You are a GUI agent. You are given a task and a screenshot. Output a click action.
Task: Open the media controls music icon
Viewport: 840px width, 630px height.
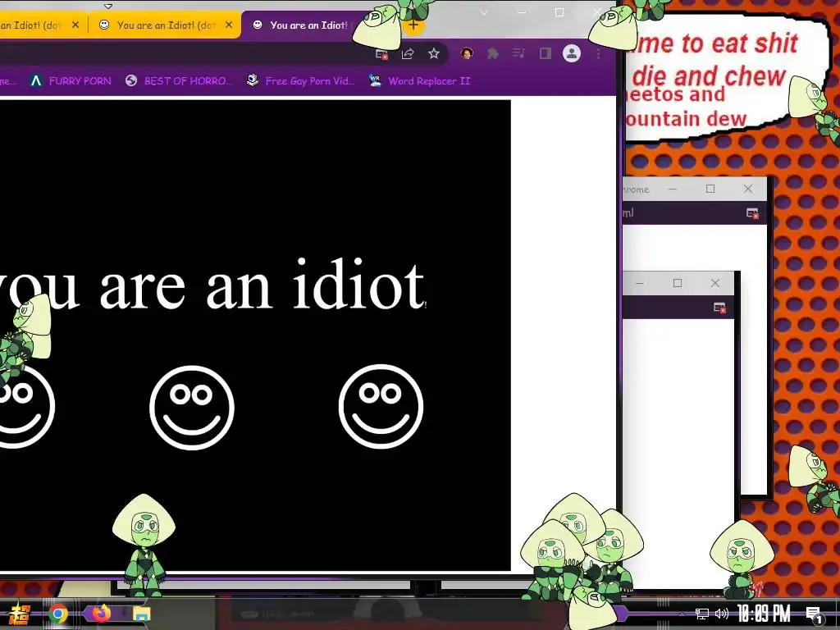518,53
